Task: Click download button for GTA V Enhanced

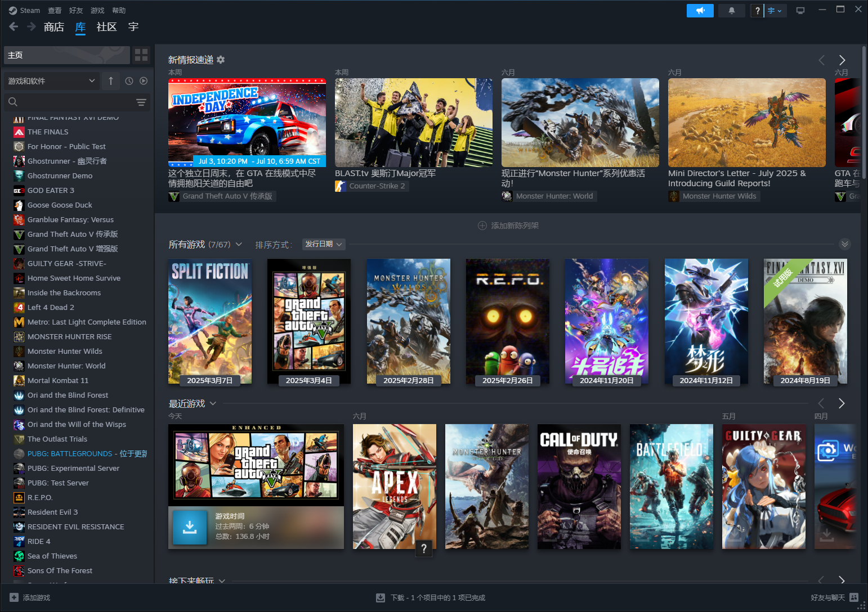Action: coord(190,528)
